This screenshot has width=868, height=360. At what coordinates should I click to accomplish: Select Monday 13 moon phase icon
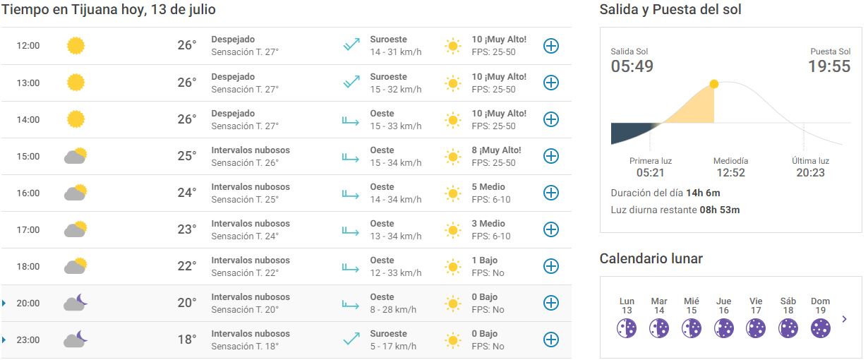pyautogui.click(x=627, y=328)
